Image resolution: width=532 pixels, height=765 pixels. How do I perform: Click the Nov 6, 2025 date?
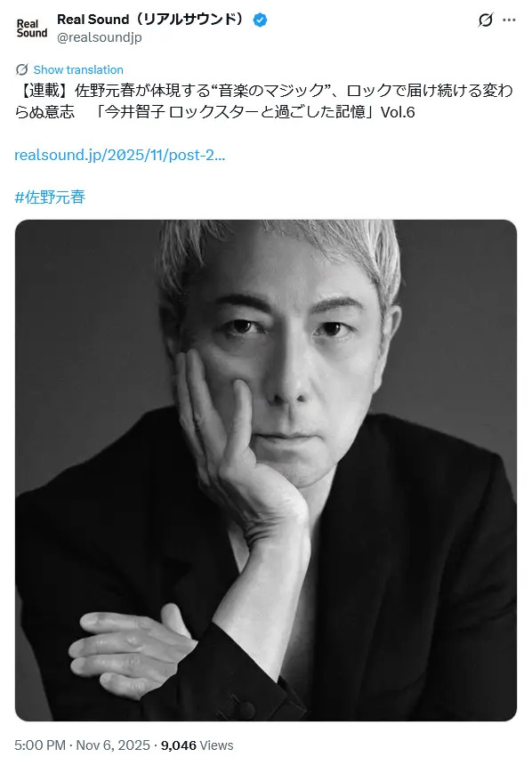coord(113,745)
